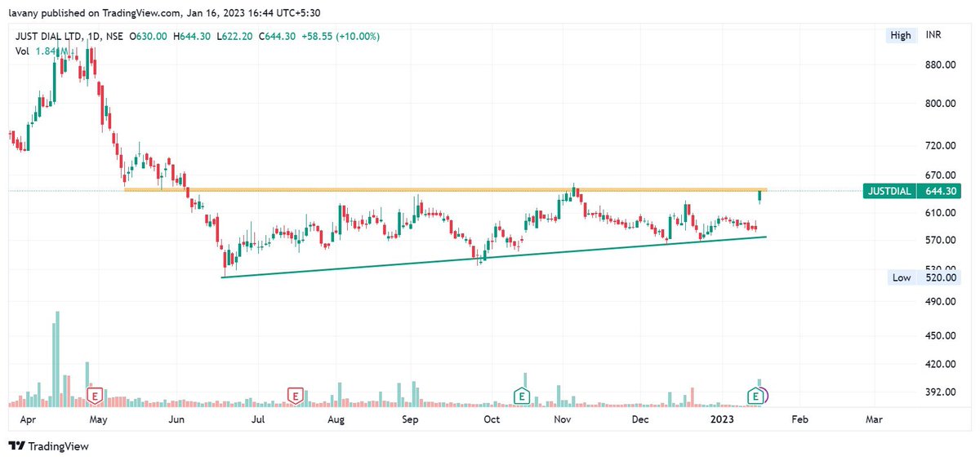The height and width of the screenshot is (461, 980).
Task: Click the INR currency label
Action: click(x=933, y=35)
